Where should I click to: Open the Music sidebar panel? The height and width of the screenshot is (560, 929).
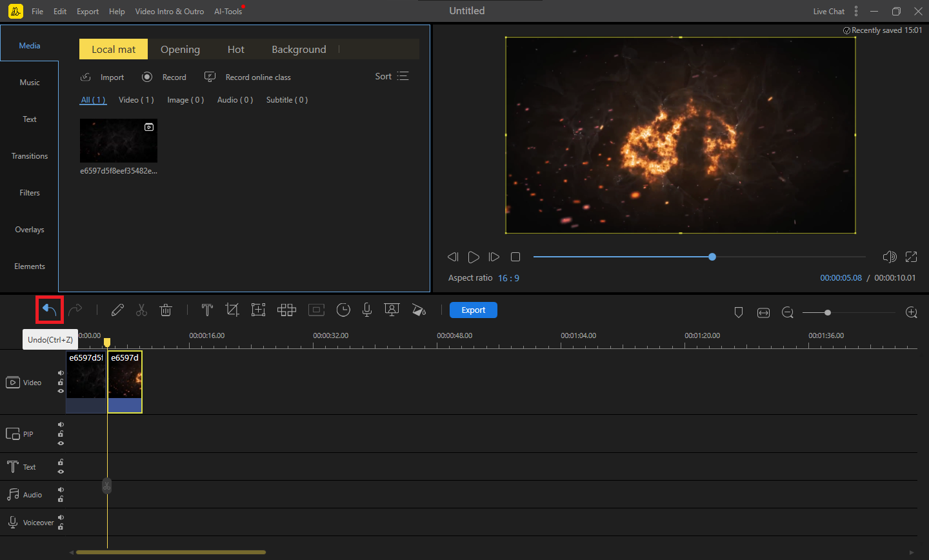[30, 83]
